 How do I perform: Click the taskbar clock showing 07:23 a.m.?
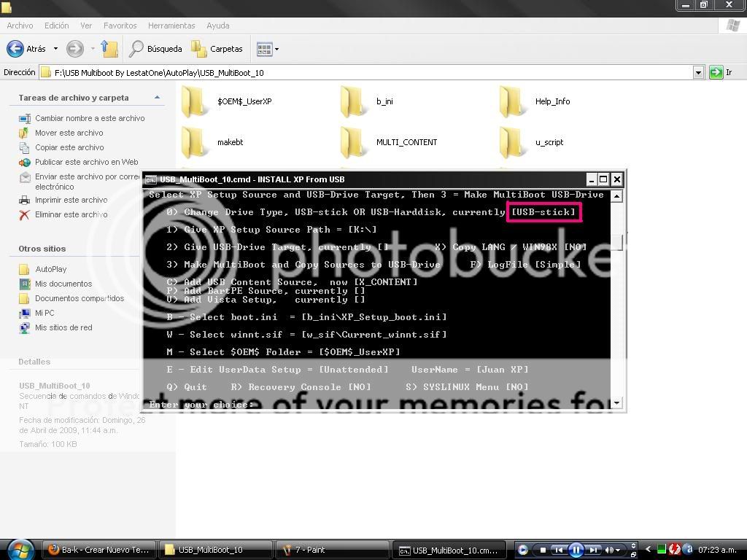coord(717,550)
